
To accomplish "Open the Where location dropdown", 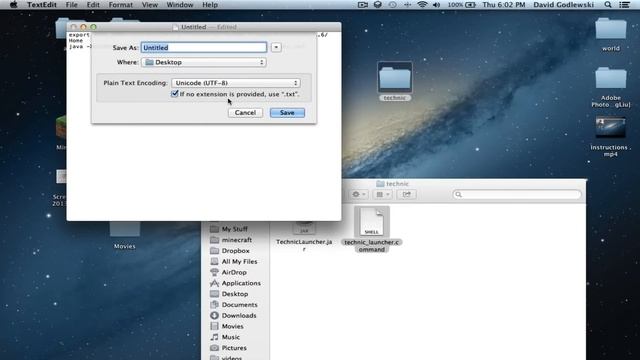I will 204,62.
